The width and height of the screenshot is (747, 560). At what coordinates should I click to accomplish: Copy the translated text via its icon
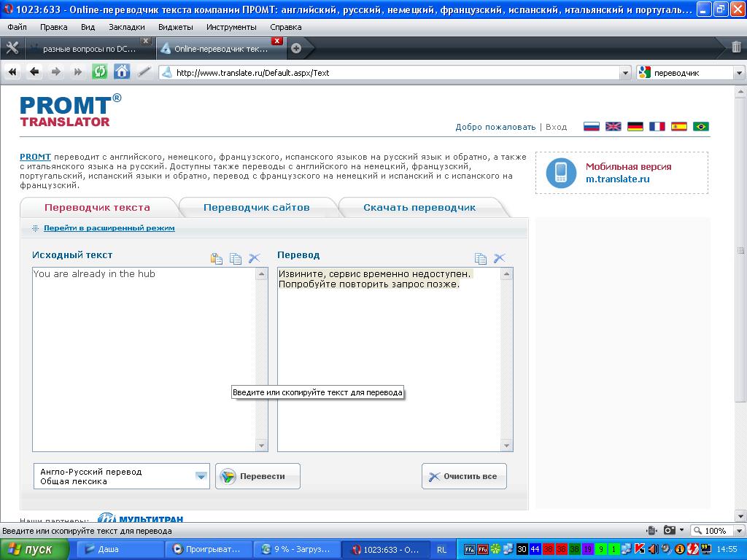481,258
